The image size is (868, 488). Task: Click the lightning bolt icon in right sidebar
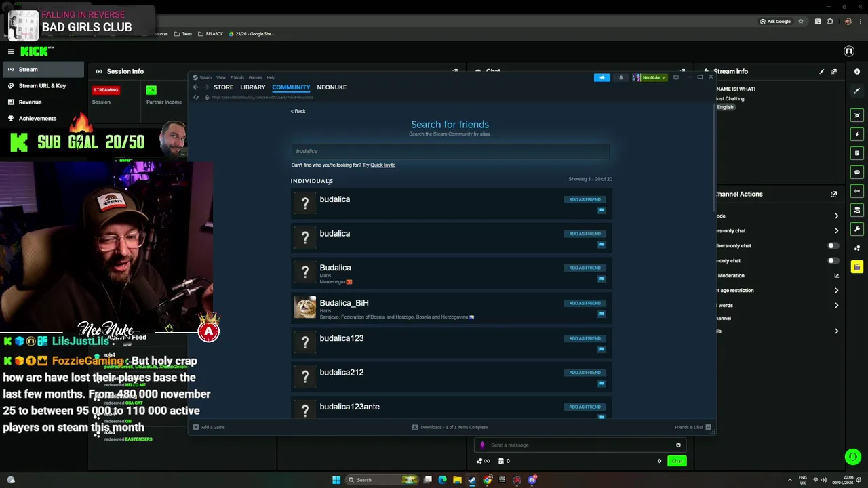[x=857, y=134]
